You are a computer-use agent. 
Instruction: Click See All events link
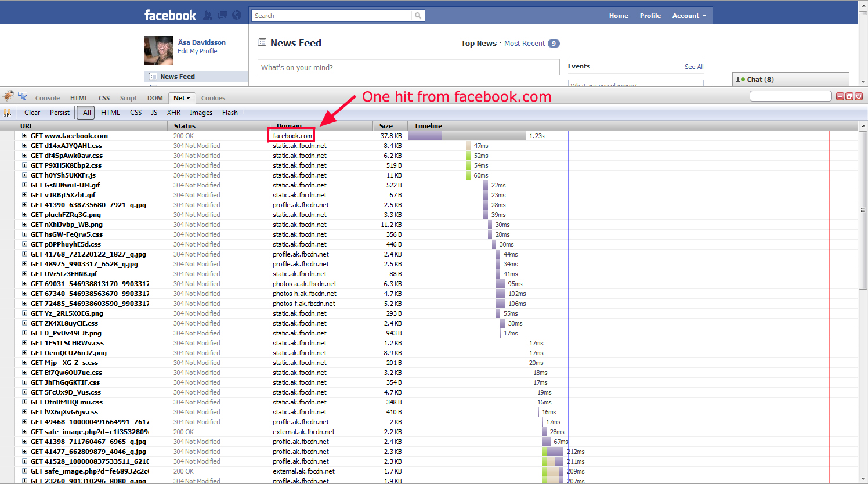694,67
